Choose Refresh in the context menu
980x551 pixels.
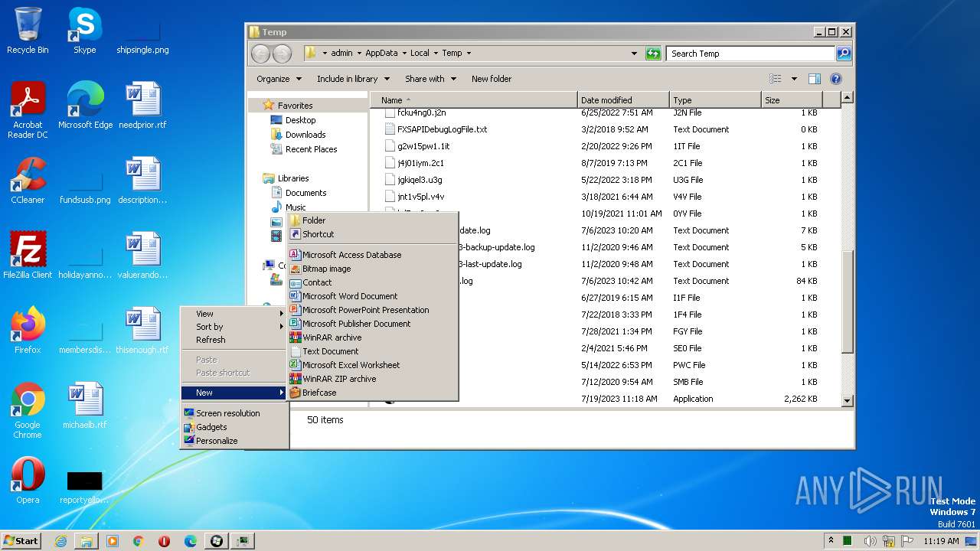click(234, 340)
